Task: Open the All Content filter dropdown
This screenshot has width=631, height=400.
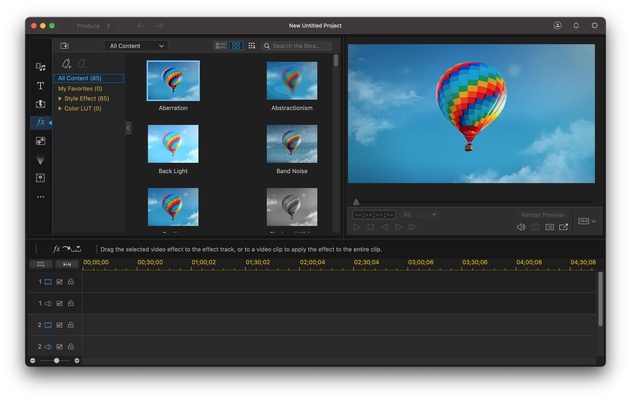Action: click(137, 46)
